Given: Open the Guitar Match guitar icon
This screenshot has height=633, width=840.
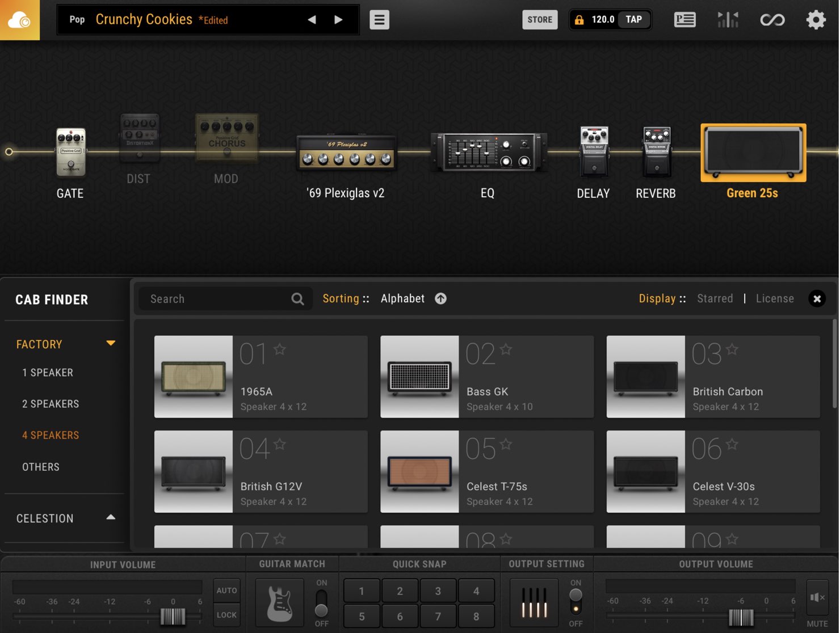Looking at the screenshot, I should click(x=279, y=602).
